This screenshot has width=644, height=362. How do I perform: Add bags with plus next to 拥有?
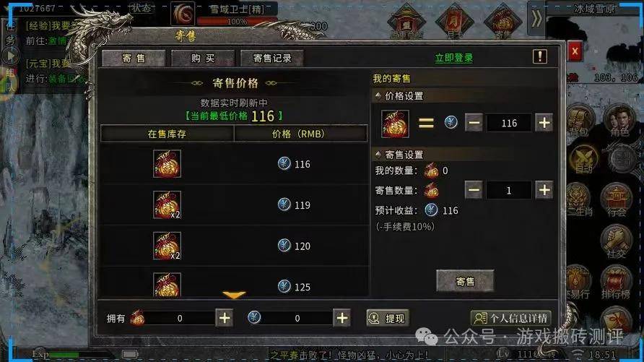(x=225, y=318)
